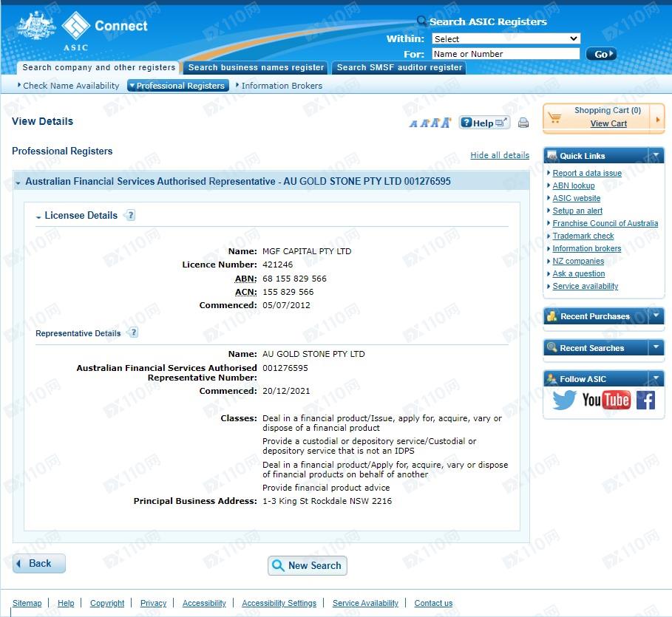The height and width of the screenshot is (617, 672).
Task: Click the Twitter bird icon
Action: tap(564, 400)
